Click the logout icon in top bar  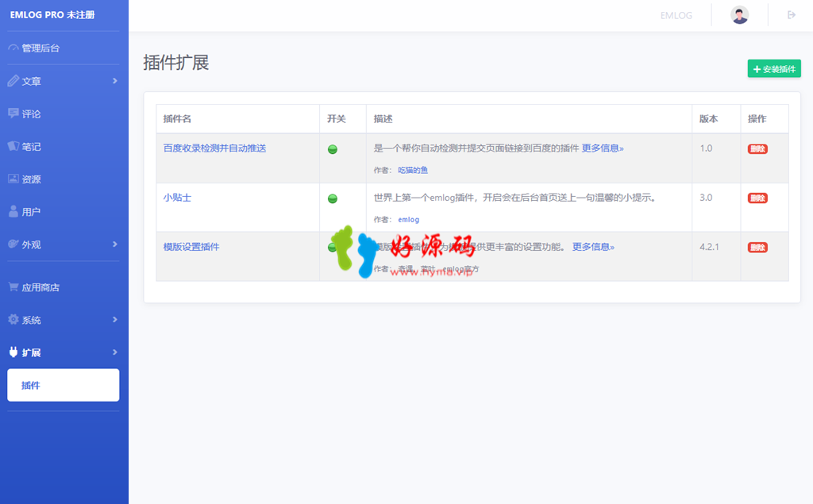point(792,15)
